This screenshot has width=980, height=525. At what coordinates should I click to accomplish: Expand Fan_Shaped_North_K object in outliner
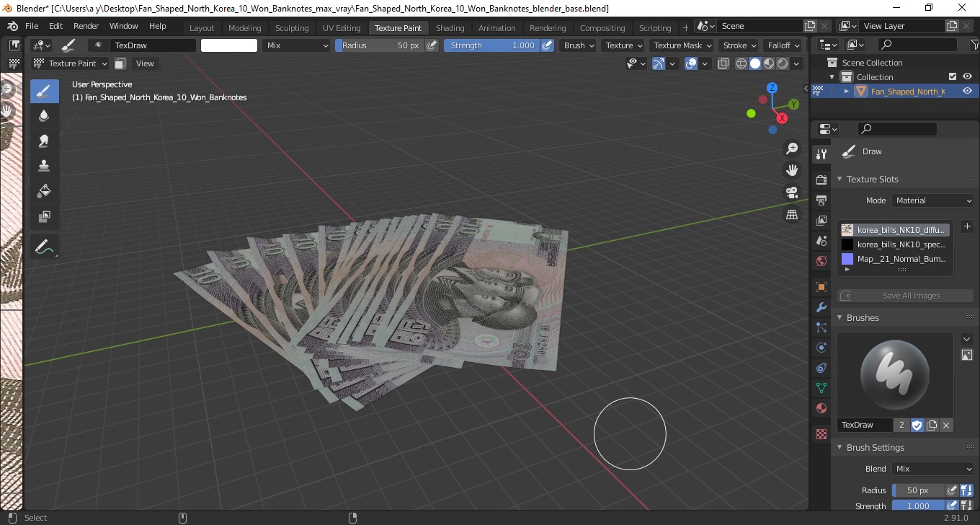point(847,91)
